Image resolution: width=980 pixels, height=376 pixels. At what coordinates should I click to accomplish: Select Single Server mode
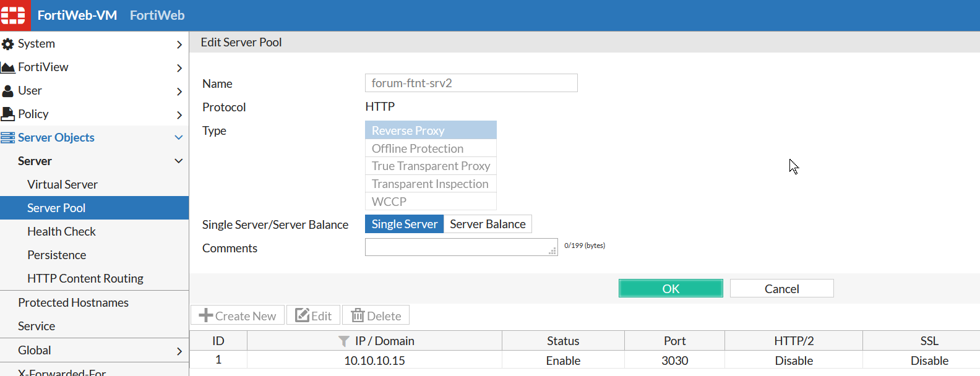(405, 224)
